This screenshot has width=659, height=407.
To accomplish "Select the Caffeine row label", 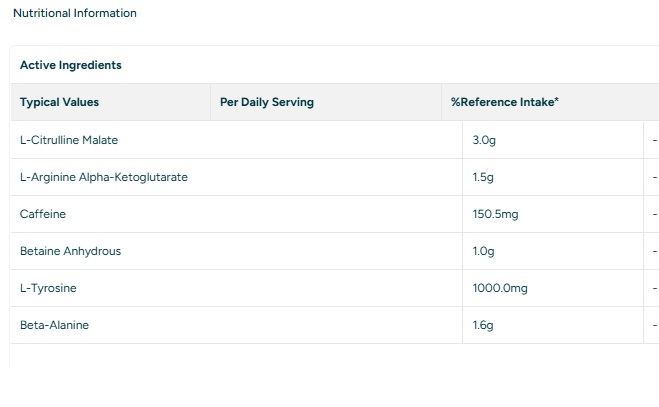I will click(x=43, y=214).
